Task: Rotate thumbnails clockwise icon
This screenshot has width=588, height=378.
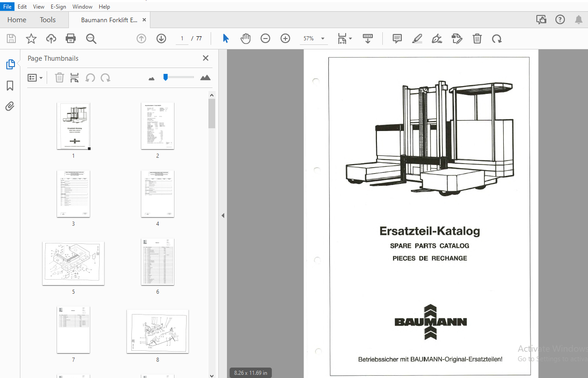Action: tap(106, 78)
